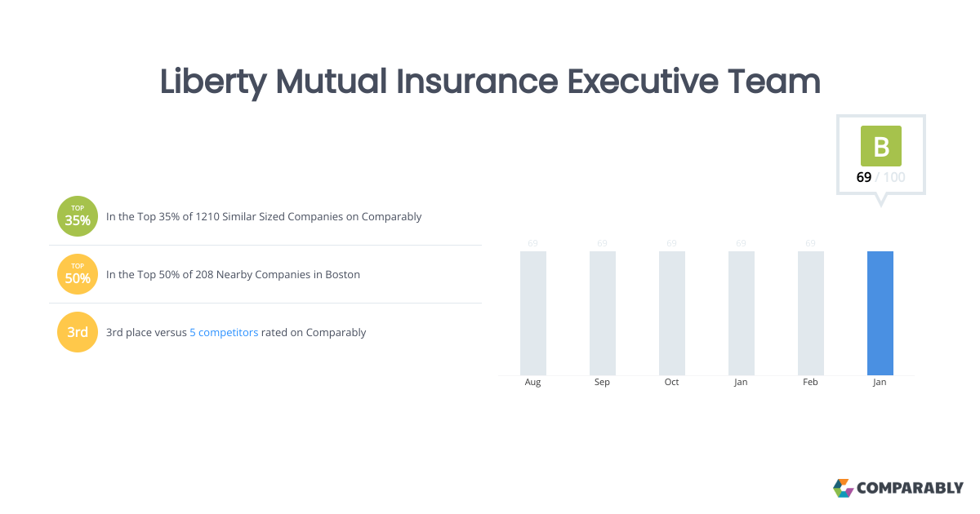
Task: Click the Nearby Companies in Boston text
Action: click(233, 275)
